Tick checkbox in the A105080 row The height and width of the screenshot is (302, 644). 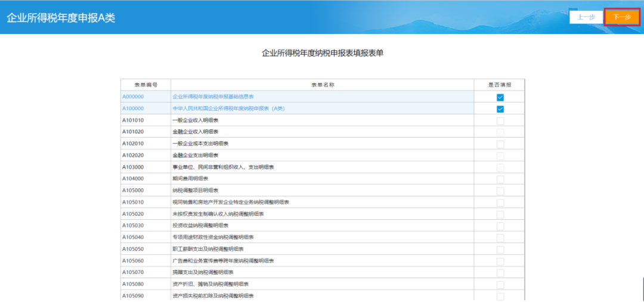click(x=500, y=284)
